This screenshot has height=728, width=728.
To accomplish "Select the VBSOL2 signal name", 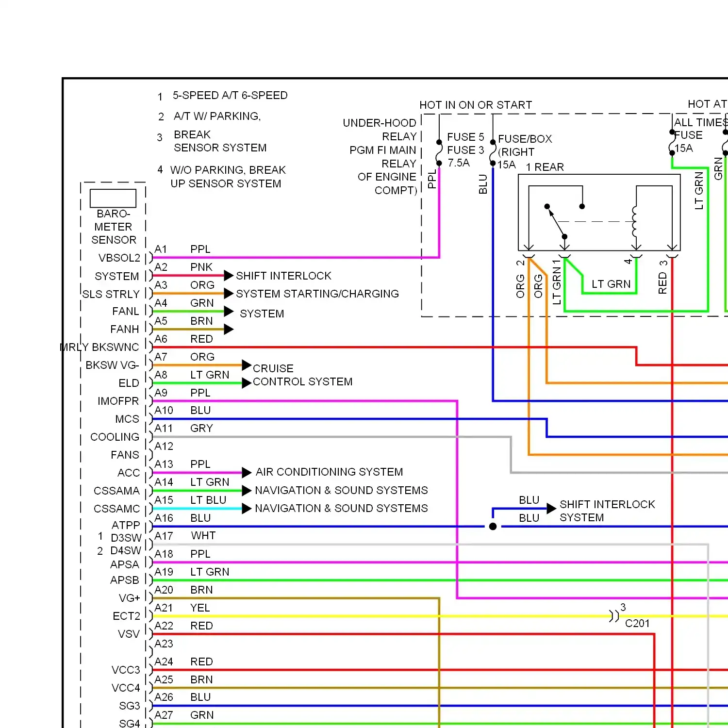I will click(x=119, y=258).
